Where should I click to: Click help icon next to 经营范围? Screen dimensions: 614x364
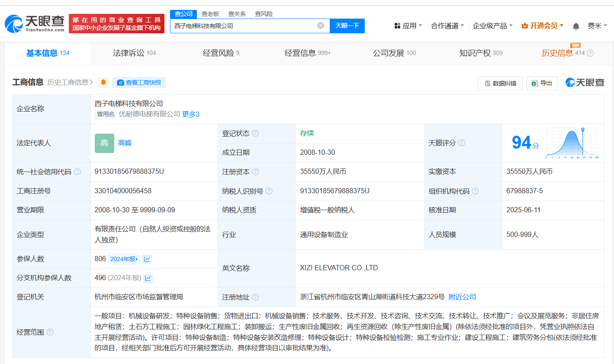pyautogui.click(x=50, y=332)
